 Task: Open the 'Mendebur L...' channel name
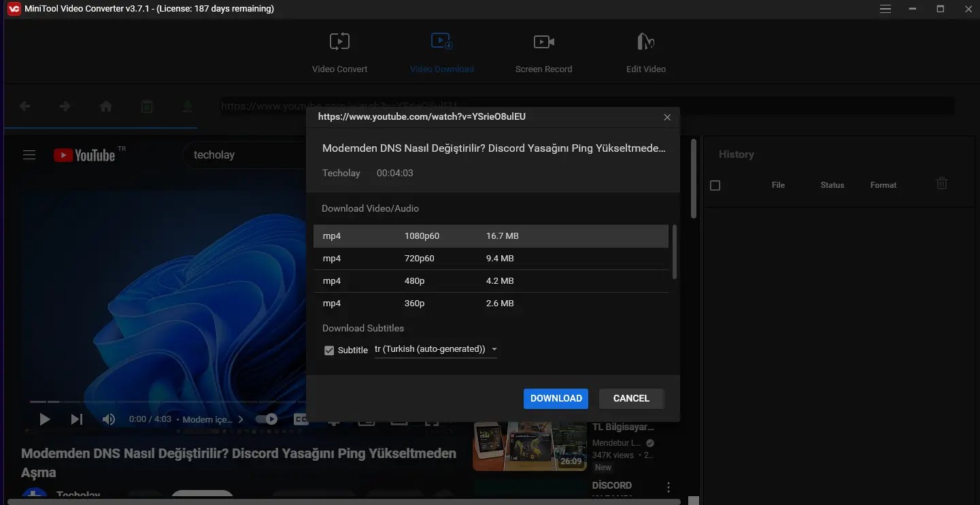pos(618,443)
